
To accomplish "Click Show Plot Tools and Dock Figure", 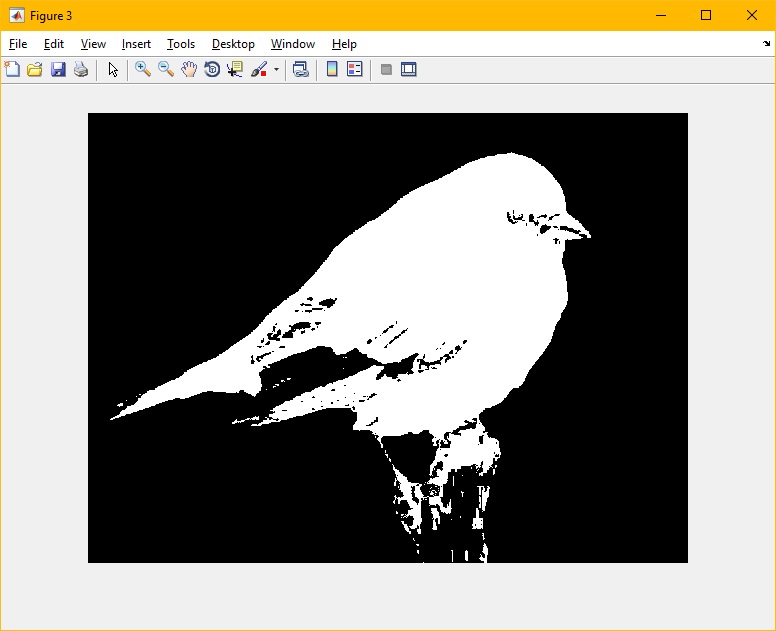I will point(409,70).
